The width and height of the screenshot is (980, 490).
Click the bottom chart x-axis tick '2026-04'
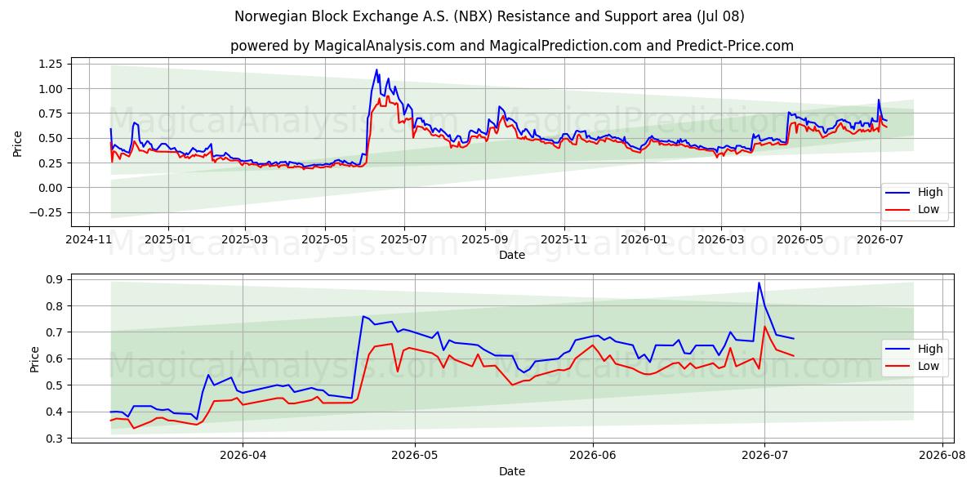pyautogui.click(x=243, y=456)
